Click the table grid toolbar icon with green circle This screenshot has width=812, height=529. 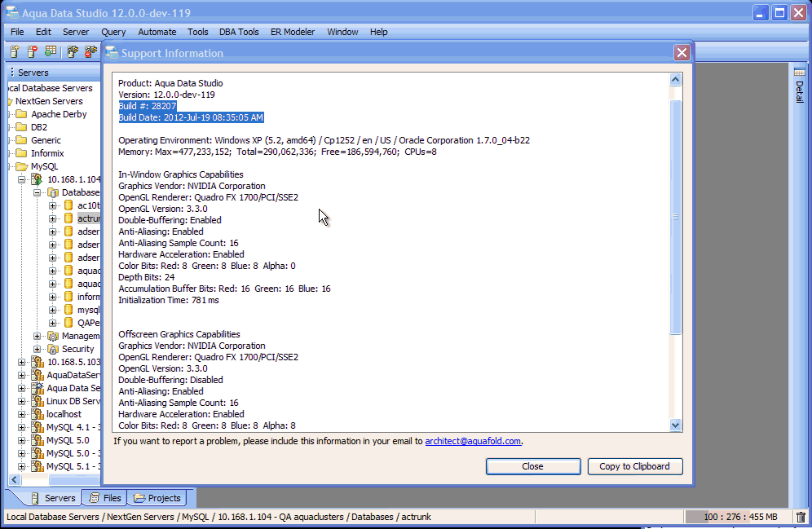[x=51, y=52]
